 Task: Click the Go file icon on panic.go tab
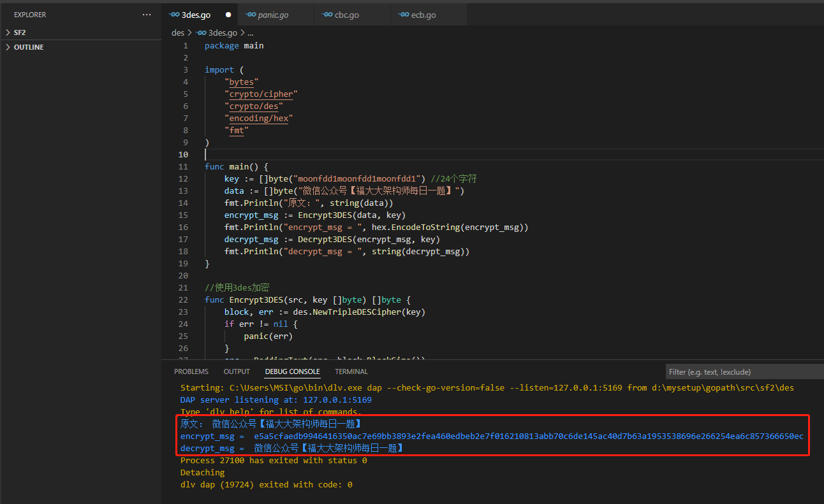[x=251, y=15]
